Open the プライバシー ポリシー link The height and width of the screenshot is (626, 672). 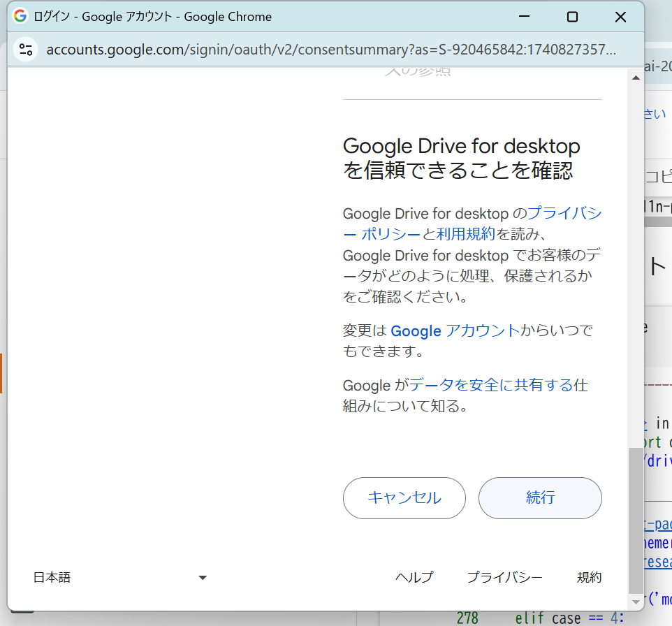(472, 224)
